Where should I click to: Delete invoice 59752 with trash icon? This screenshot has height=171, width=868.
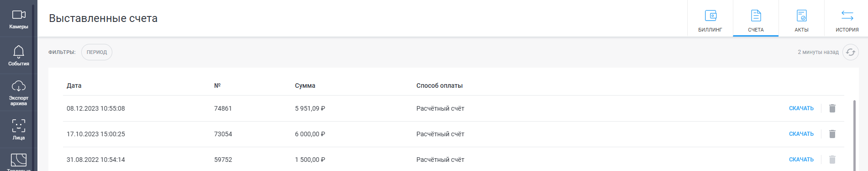[x=832, y=160]
